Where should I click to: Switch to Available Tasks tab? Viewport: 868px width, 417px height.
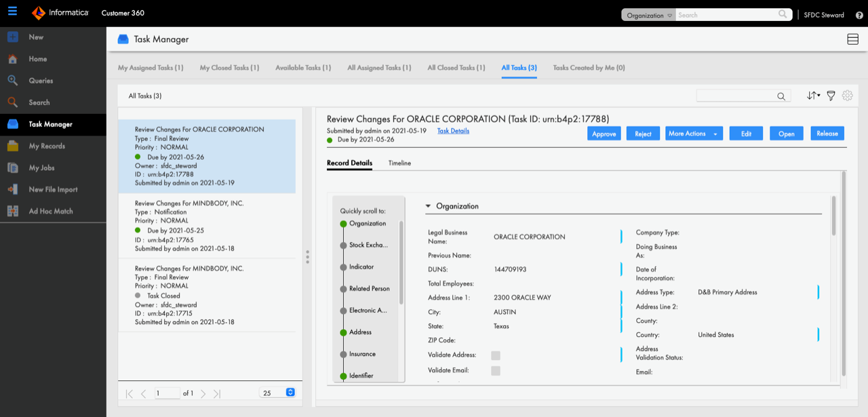pyautogui.click(x=303, y=68)
